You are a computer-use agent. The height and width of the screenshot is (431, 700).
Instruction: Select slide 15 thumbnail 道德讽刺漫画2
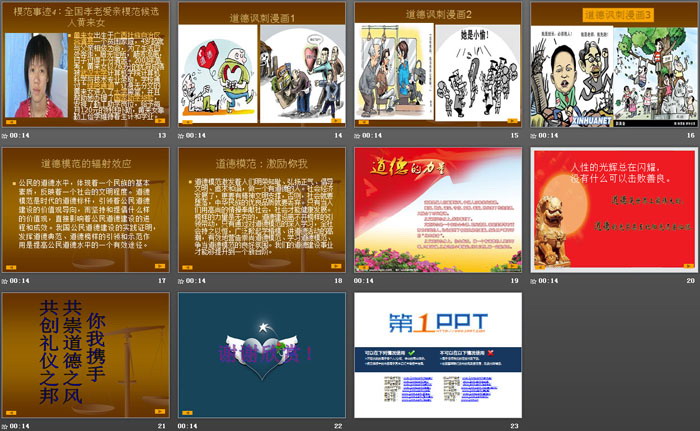pos(438,65)
